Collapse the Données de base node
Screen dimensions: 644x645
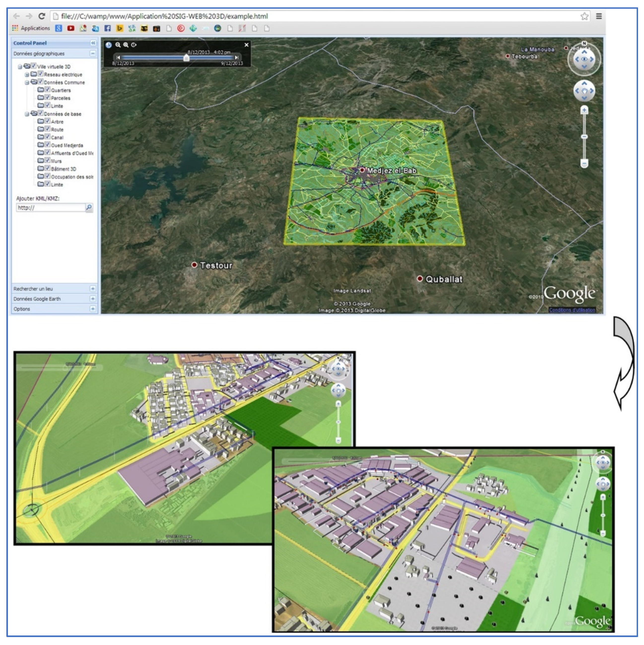tap(27, 114)
